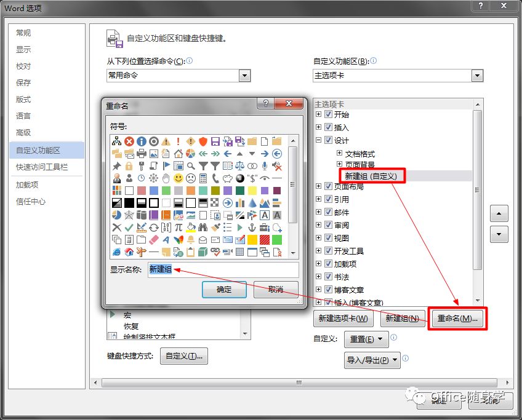Uncheck the 开始 tab checkbox
Image resolution: width=522 pixels, height=420 pixels.
(328, 114)
